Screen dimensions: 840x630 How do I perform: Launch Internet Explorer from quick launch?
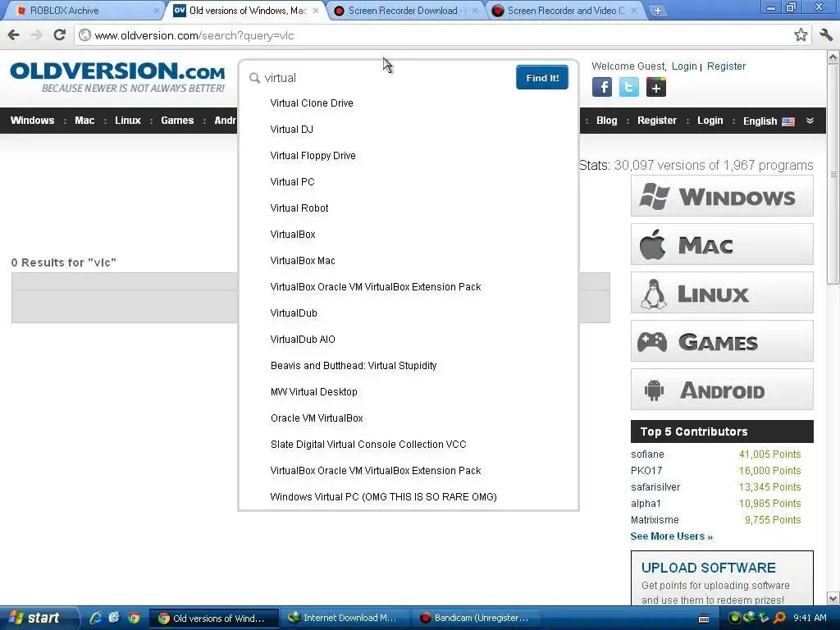click(x=95, y=618)
